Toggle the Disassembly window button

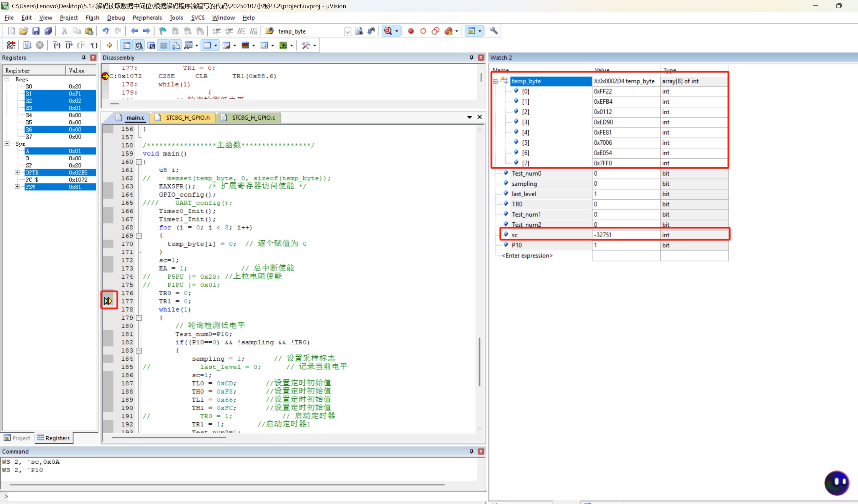[139, 45]
